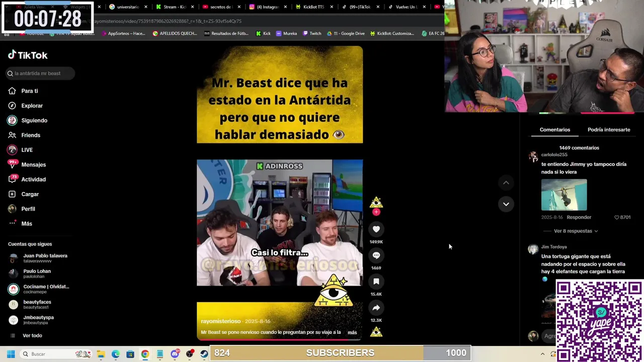Viewport: 644px width, 362px height.
Task: Close the universitario tab
Action: [146, 7]
